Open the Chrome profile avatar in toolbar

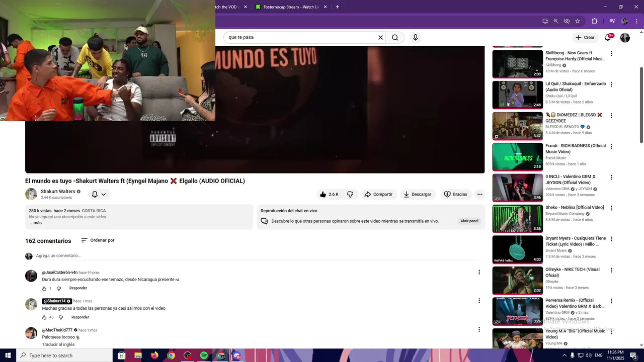(625, 21)
